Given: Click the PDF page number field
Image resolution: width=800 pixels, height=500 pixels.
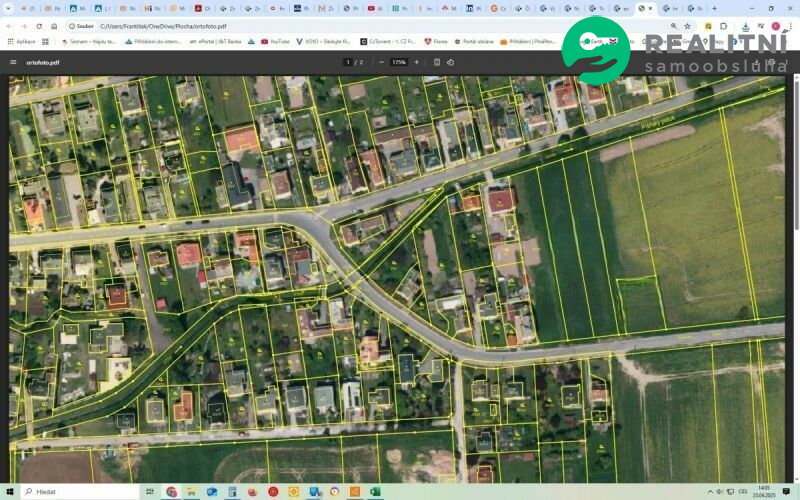Looking at the screenshot, I should coord(348,62).
